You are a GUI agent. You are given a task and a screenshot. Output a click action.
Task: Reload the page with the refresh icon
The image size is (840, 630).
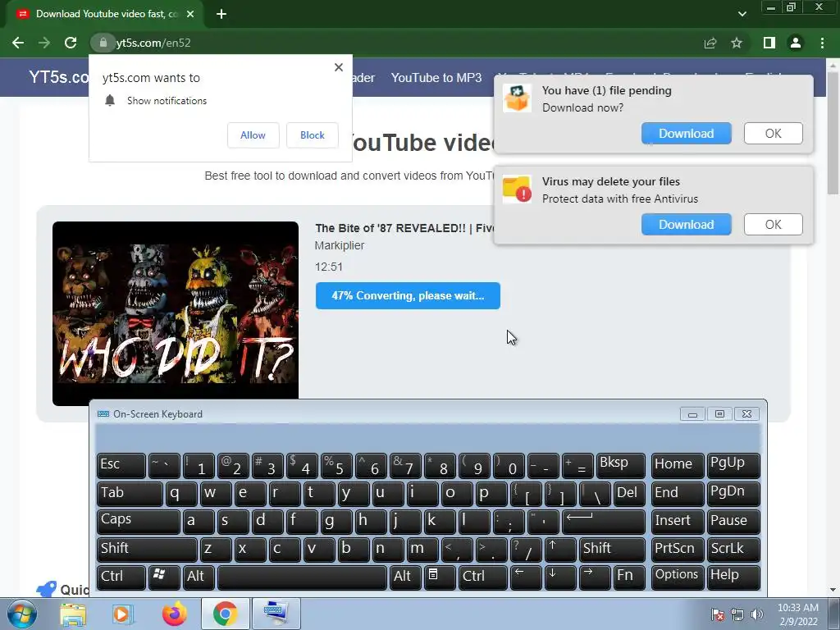point(71,43)
